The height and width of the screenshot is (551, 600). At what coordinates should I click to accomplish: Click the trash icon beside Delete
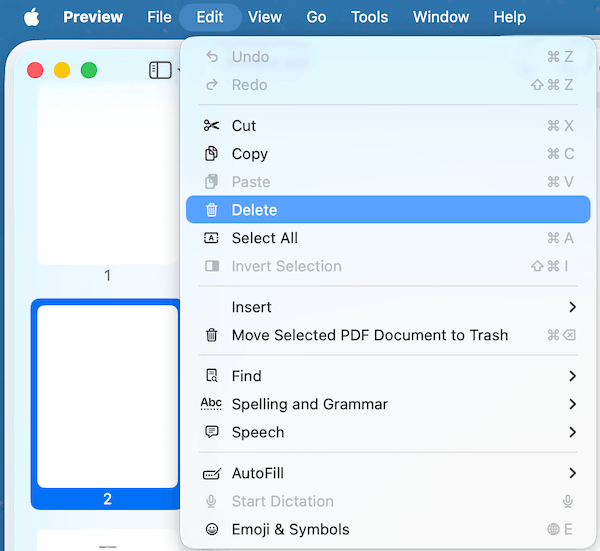tap(212, 210)
